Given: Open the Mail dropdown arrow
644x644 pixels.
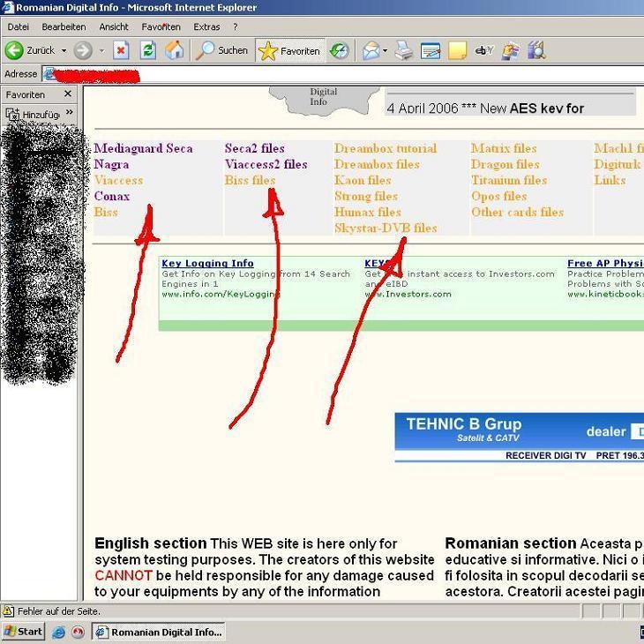Looking at the screenshot, I should [386, 51].
